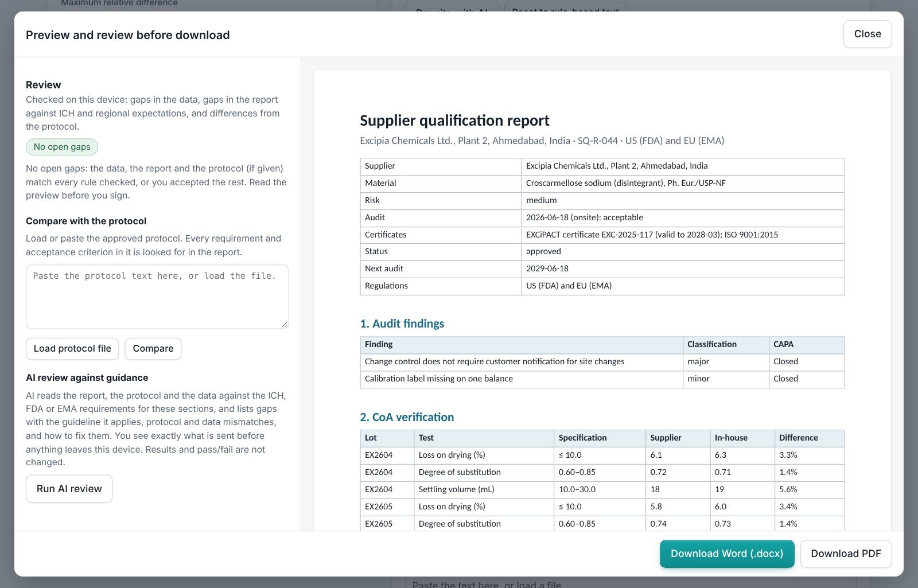Click the Status value approved
This screenshot has width=918, height=588.
(683, 251)
